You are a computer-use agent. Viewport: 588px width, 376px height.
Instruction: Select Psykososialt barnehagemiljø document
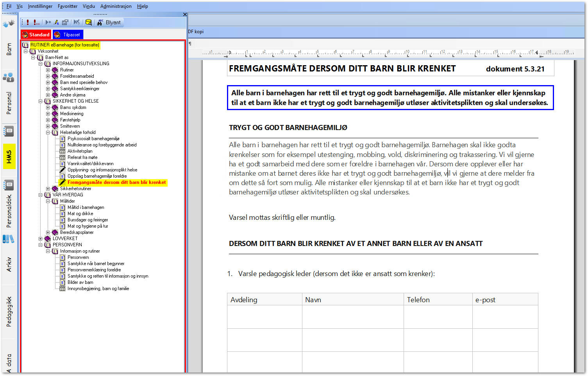[x=93, y=139]
